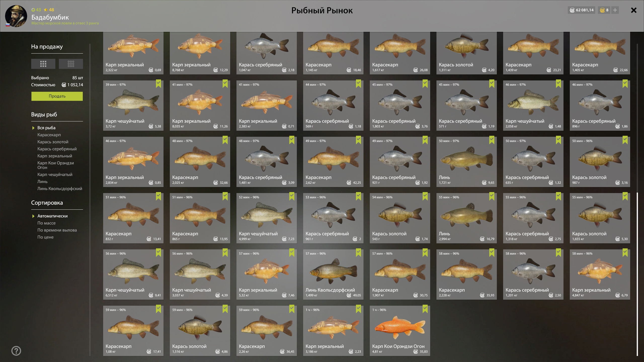Select Карасекарп 1,617 кг card
The height and width of the screenshot is (362, 644).
click(x=400, y=53)
